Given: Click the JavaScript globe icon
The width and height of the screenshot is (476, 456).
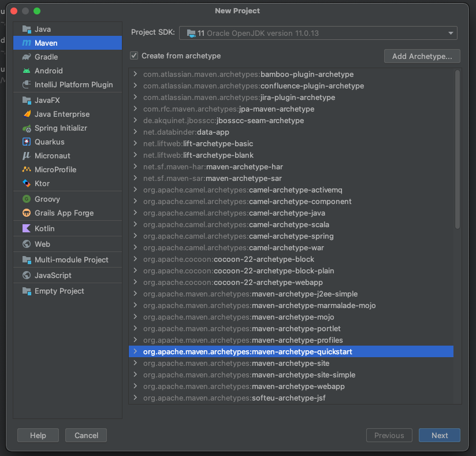Looking at the screenshot, I should (27, 275).
